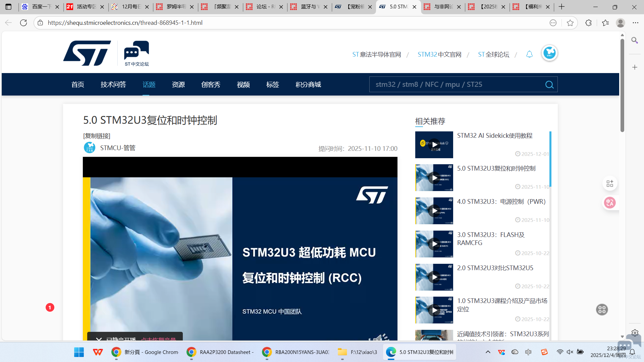The image size is (644, 362).
Task: Open 新分頁 Google Chrome taskbar window
Action: (145, 352)
